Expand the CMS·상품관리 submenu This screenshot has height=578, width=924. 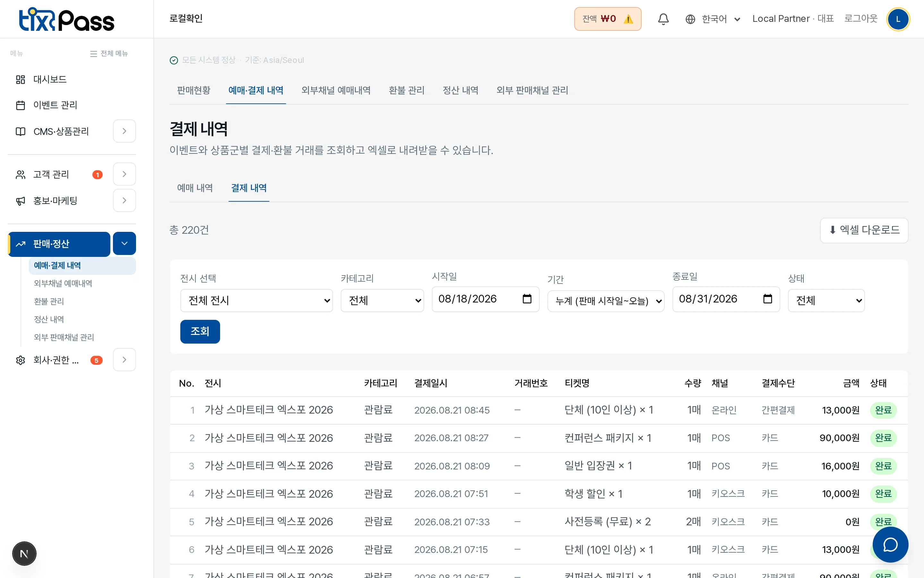pyautogui.click(x=124, y=131)
